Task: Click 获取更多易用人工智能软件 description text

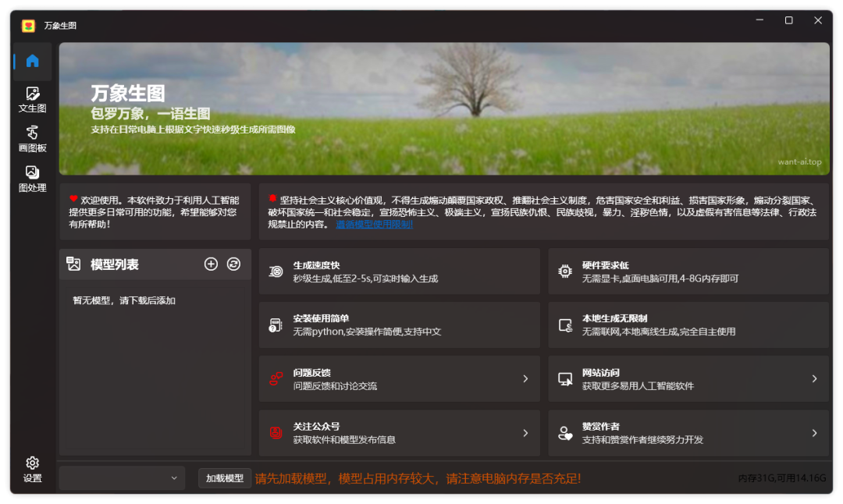Action: click(638, 385)
